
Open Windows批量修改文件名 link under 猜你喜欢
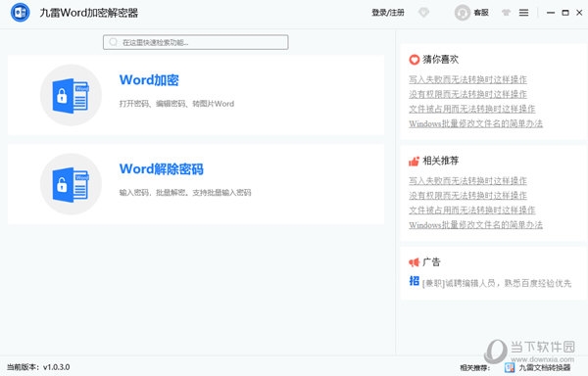coord(475,123)
